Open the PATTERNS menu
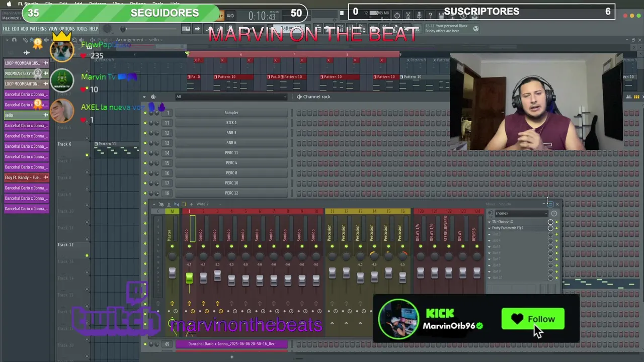Image resolution: width=644 pixels, height=362 pixels. tap(38, 29)
